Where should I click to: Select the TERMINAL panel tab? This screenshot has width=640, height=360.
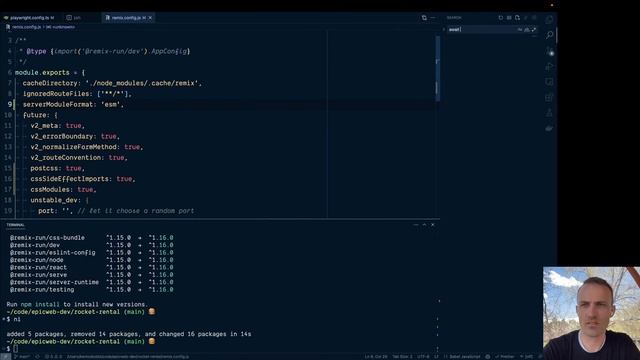click(x=15, y=225)
